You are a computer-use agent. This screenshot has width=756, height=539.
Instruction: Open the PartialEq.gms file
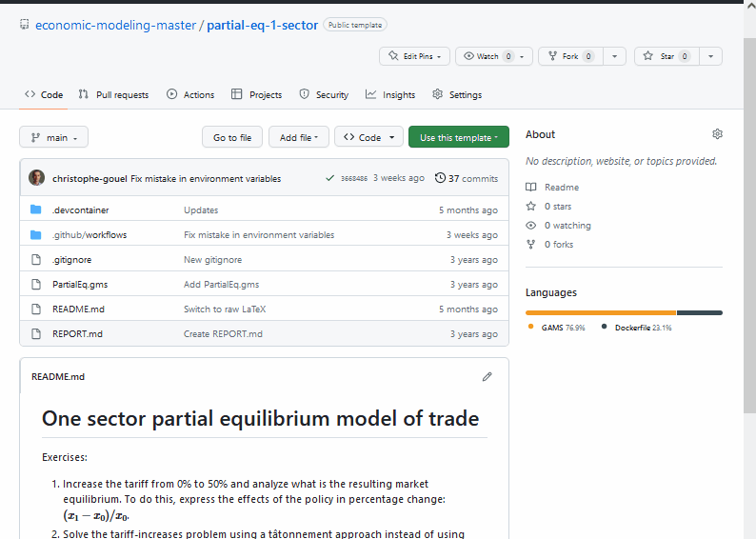[x=80, y=285]
